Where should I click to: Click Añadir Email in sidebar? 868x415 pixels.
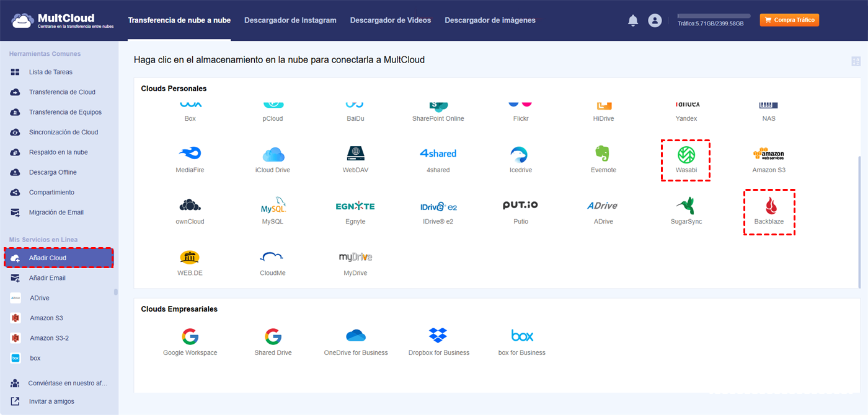(x=60, y=278)
